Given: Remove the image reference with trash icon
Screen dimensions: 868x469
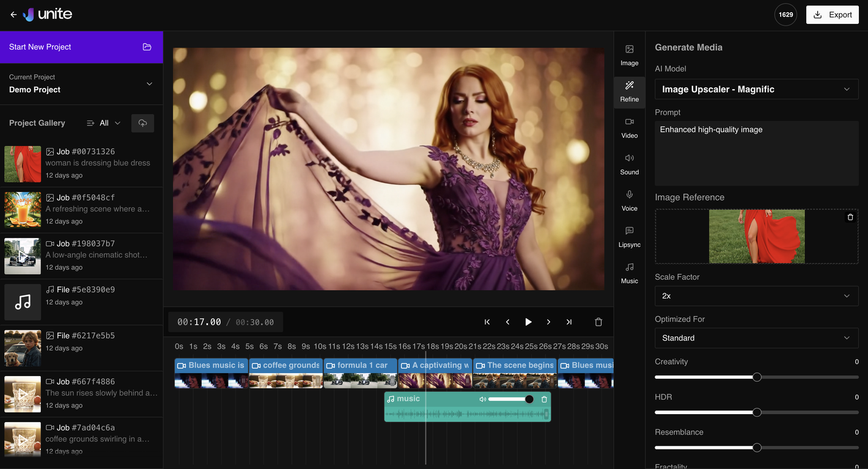Looking at the screenshot, I should click(850, 217).
